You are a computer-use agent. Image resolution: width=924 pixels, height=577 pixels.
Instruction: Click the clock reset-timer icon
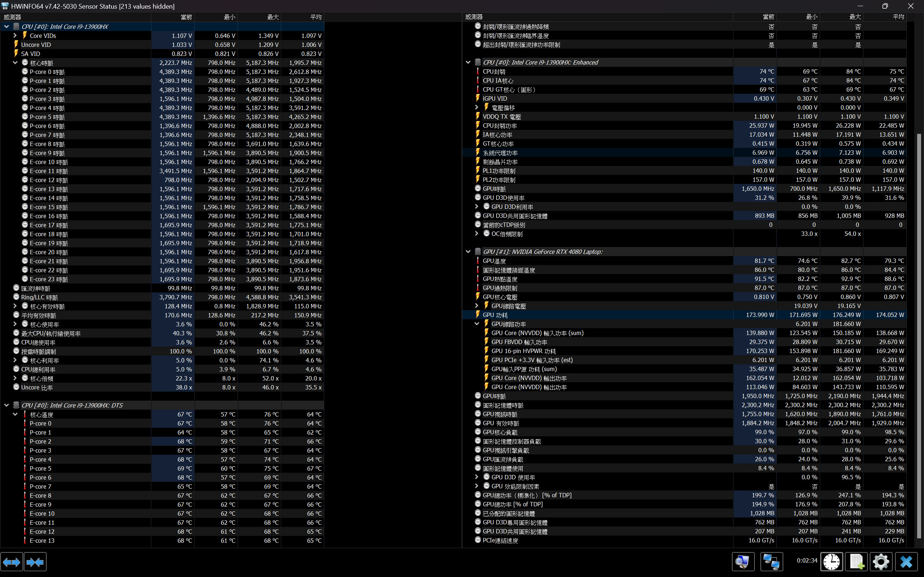click(x=831, y=562)
